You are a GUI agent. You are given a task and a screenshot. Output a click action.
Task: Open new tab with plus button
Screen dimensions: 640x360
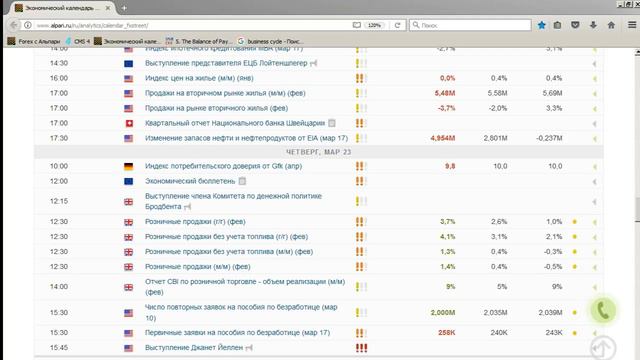pyautogui.click(x=124, y=8)
